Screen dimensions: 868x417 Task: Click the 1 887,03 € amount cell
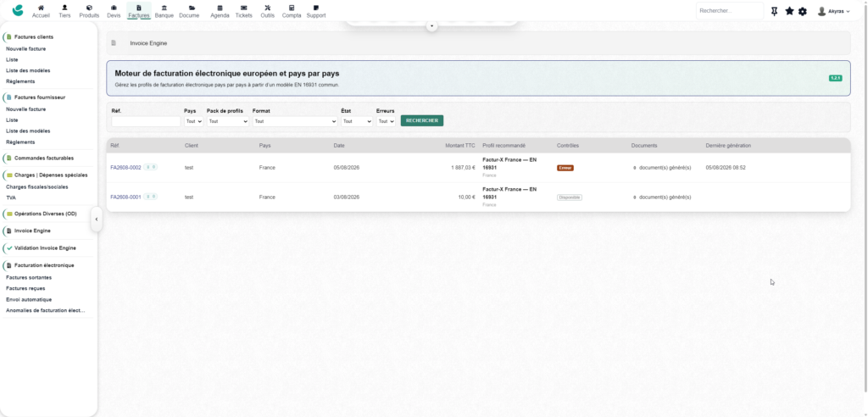(x=463, y=167)
